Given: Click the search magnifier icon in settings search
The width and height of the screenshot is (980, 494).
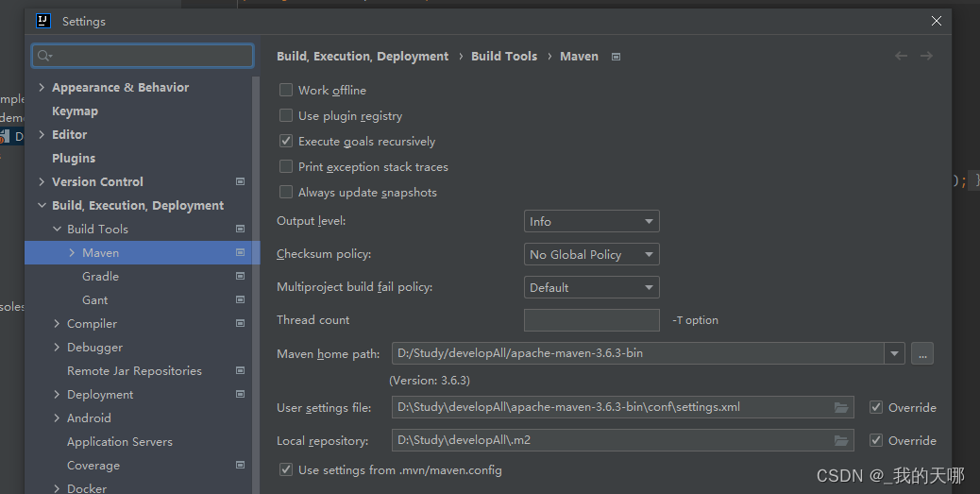Looking at the screenshot, I should (44, 56).
